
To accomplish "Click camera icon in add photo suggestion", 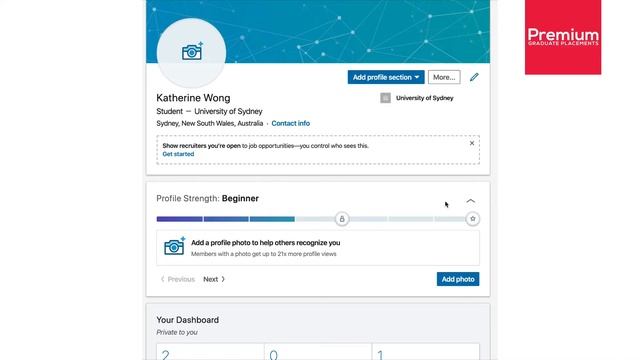I will [174, 246].
